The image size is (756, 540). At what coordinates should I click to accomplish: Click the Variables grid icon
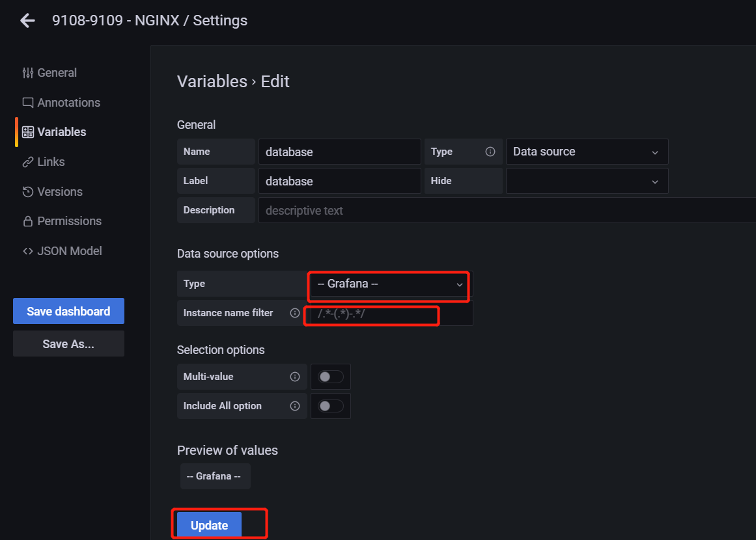(27, 131)
